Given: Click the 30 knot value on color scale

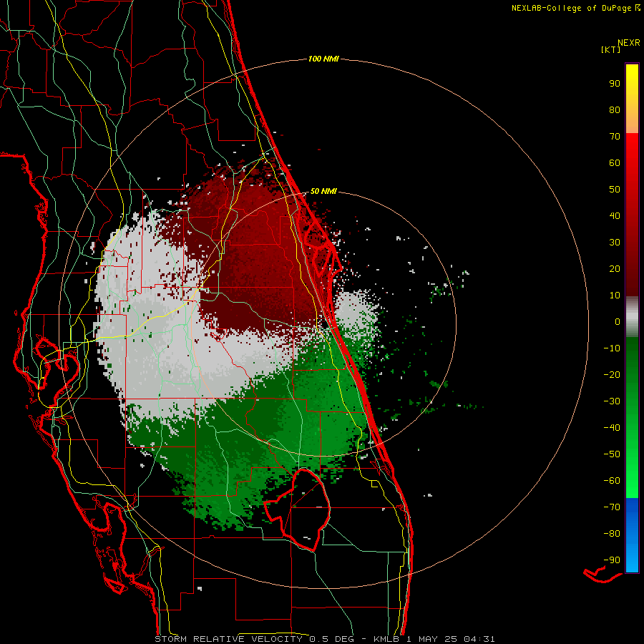Looking at the screenshot, I should tap(615, 243).
